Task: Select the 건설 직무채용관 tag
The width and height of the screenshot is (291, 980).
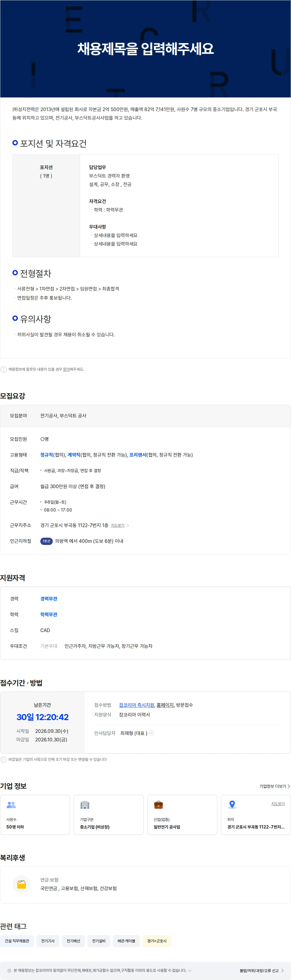Action: point(17,941)
